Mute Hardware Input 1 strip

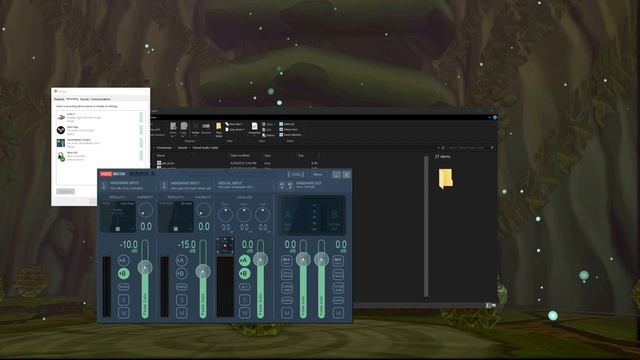coord(124,313)
